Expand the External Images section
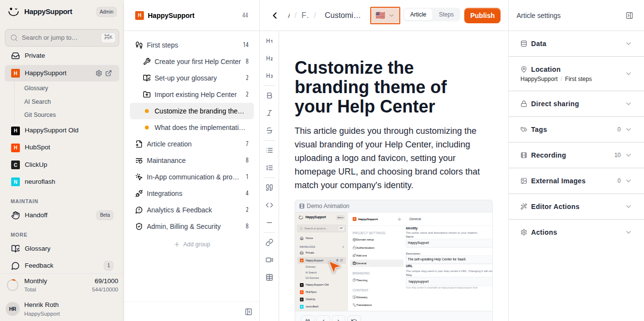 (x=576, y=181)
